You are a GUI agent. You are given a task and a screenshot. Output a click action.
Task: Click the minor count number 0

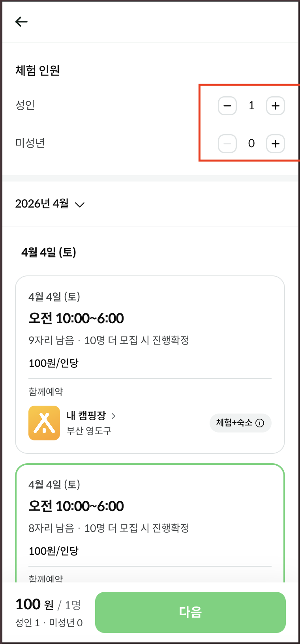pyautogui.click(x=251, y=144)
